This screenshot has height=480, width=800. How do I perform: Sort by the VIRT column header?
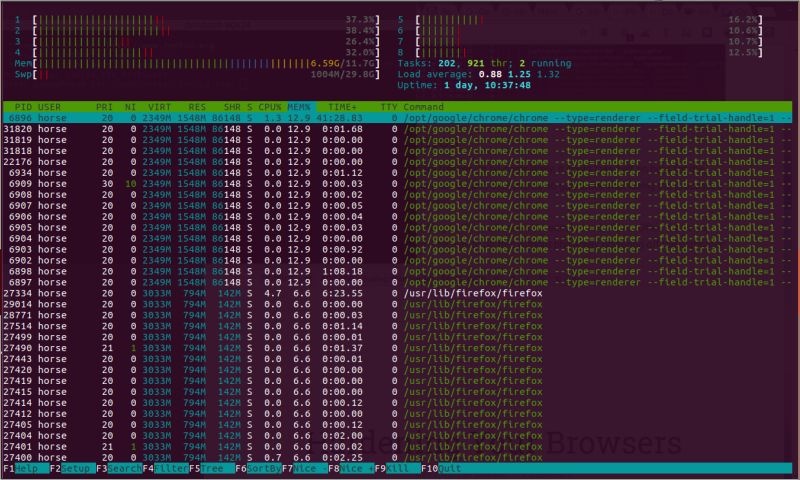click(159, 107)
